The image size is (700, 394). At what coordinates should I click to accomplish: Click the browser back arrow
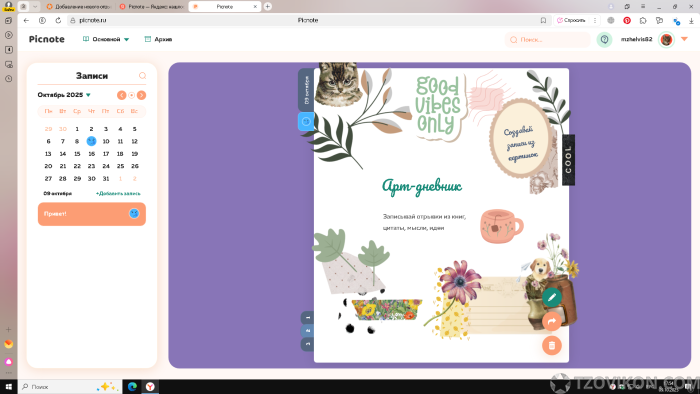click(x=26, y=20)
